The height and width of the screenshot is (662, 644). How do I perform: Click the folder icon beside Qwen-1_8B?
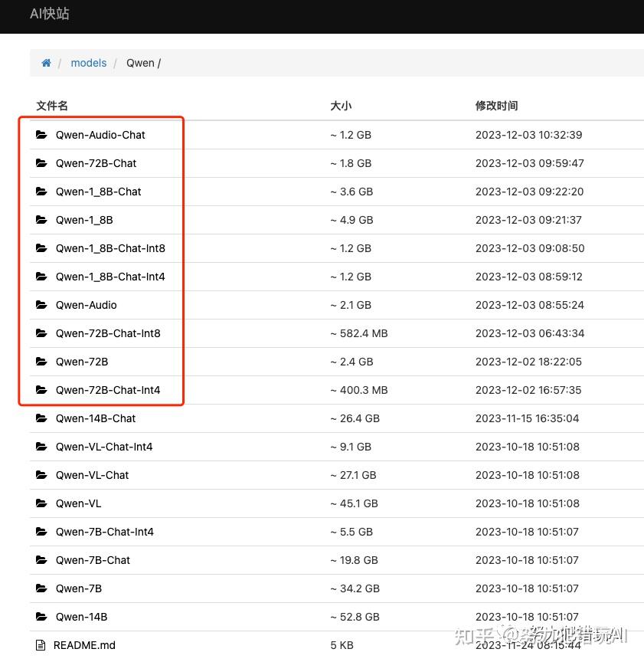pyautogui.click(x=41, y=219)
